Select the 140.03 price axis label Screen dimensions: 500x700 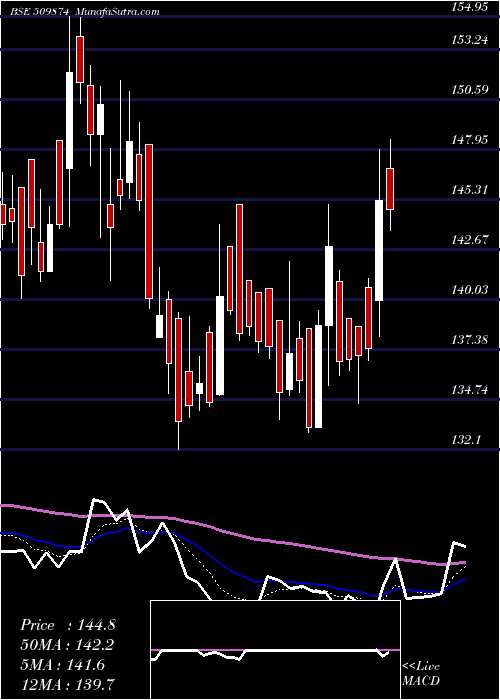click(468, 290)
